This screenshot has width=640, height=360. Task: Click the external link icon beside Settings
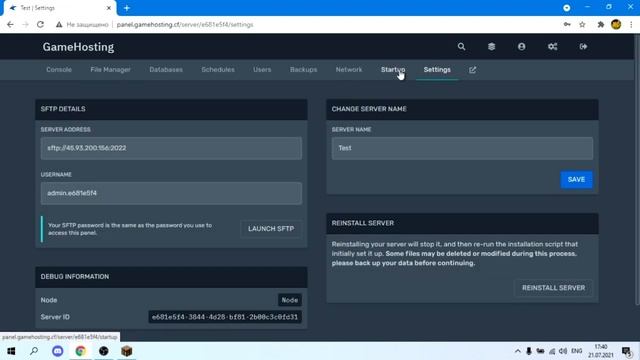pyautogui.click(x=473, y=70)
